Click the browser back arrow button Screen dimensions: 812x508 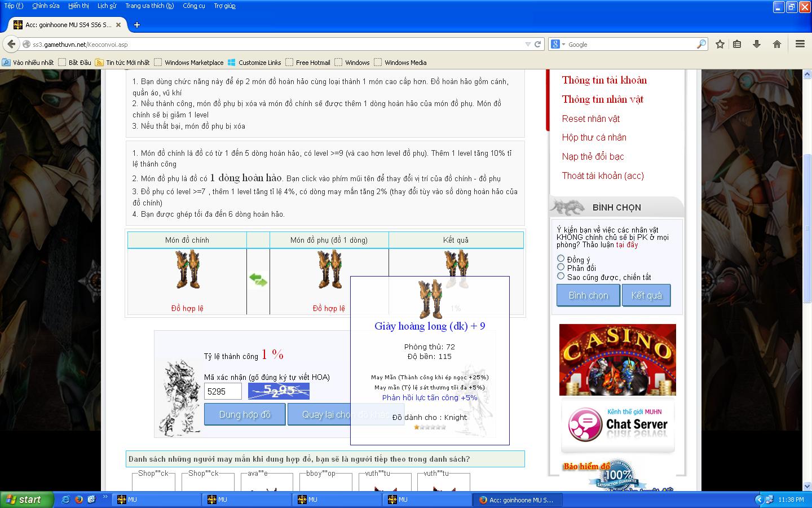coord(11,44)
